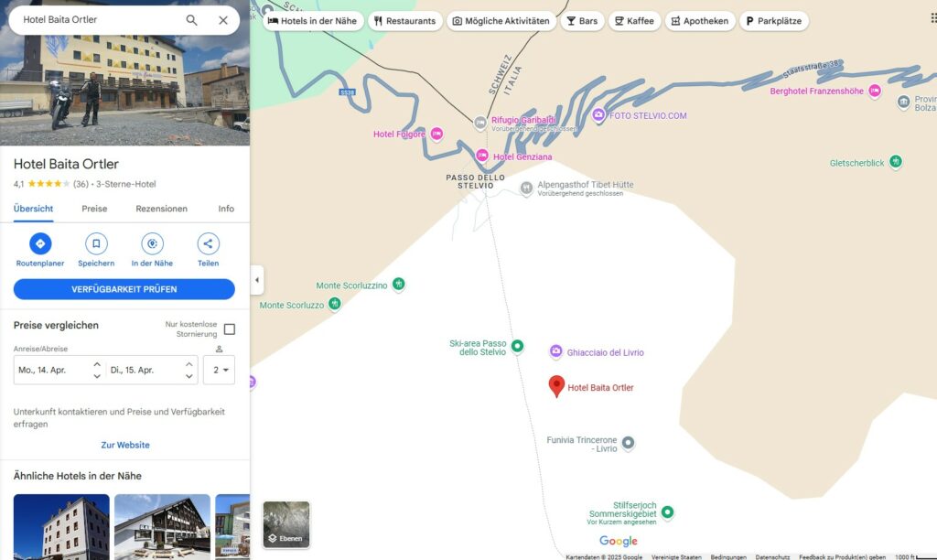
Task: Open second similar hotel chalet thumbnail
Action: coord(162,526)
